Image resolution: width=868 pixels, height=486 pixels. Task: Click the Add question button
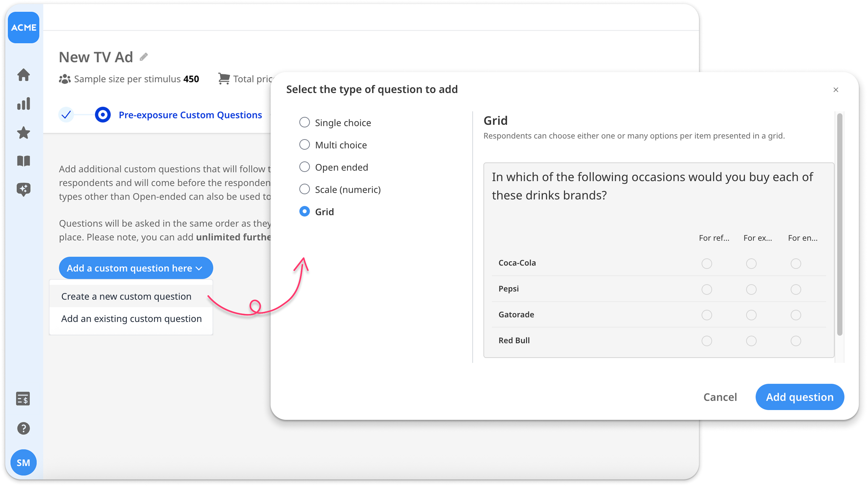coord(799,397)
